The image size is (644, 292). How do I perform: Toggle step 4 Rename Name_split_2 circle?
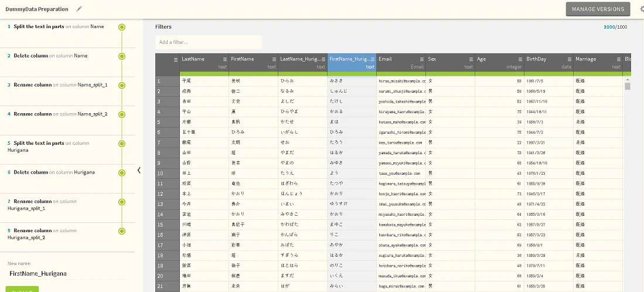click(x=121, y=114)
